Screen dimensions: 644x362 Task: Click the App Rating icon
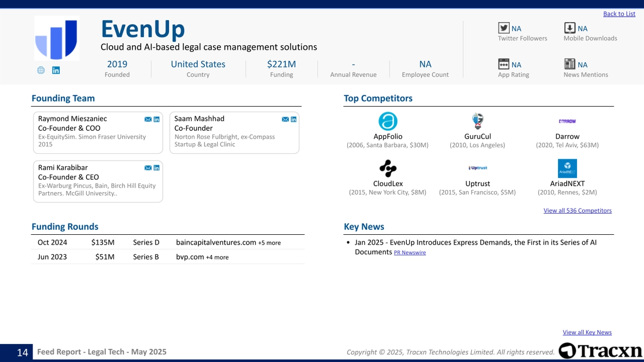pyautogui.click(x=503, y=64)
